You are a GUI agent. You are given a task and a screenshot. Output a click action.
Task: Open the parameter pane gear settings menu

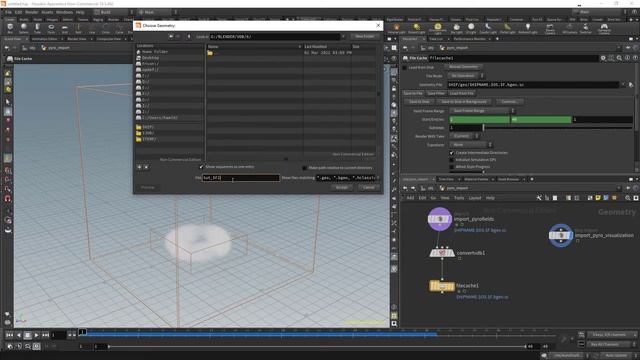(603, 58)
